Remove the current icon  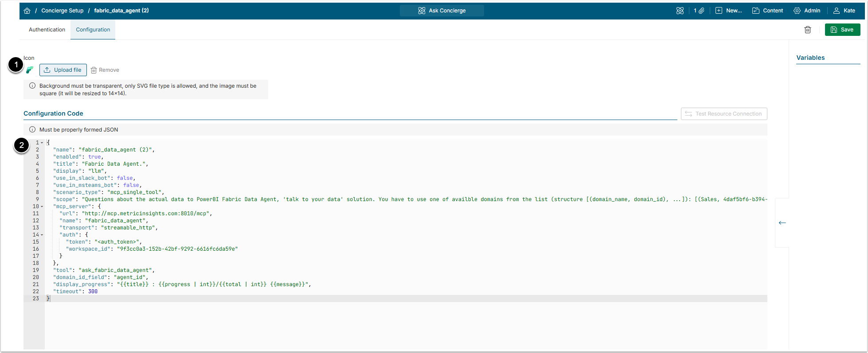[105, 70]
